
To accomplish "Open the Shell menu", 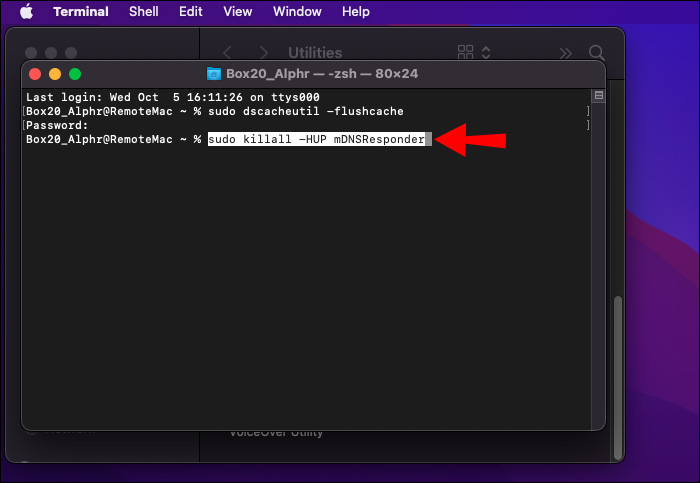I will [143, 12].
